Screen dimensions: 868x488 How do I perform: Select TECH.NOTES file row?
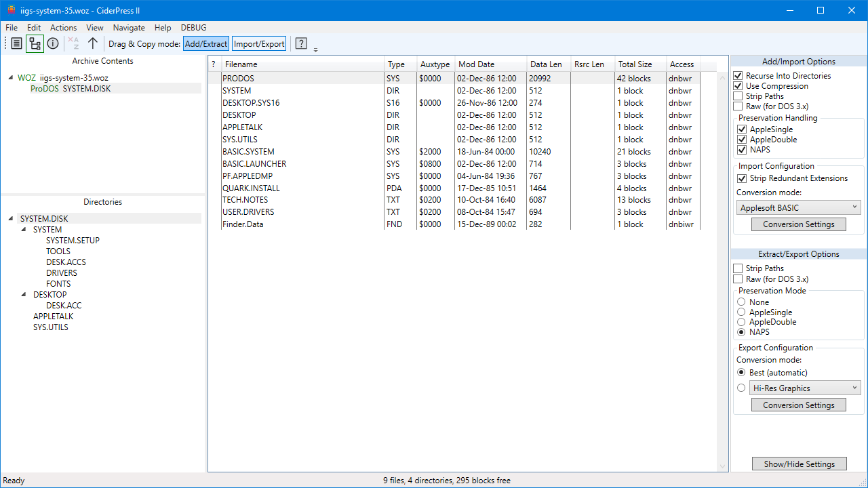tap(462, 200)
